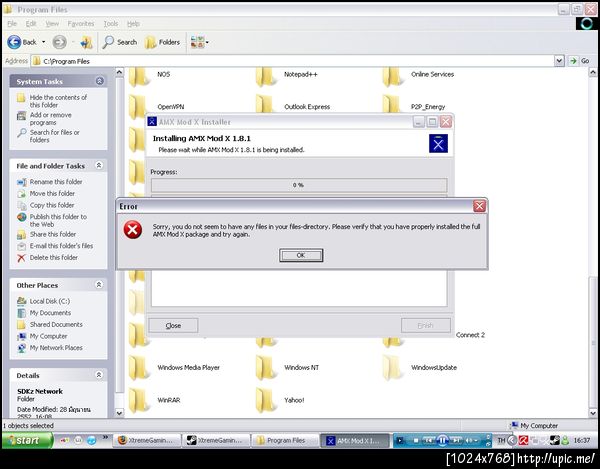Viewport: 600px width, 469px height.
Task: Open the Views dropdown button
Action: (x=199, y=42)
